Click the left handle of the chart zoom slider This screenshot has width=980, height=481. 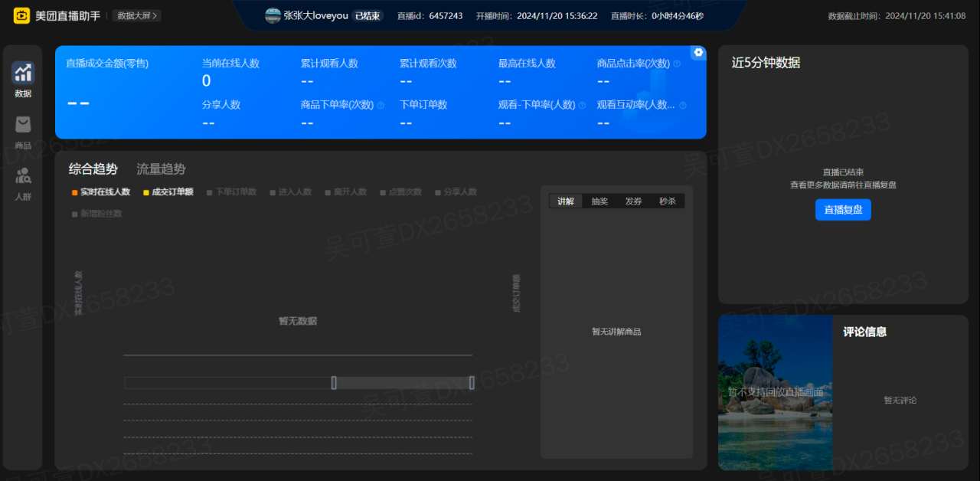tap(334, 383)
